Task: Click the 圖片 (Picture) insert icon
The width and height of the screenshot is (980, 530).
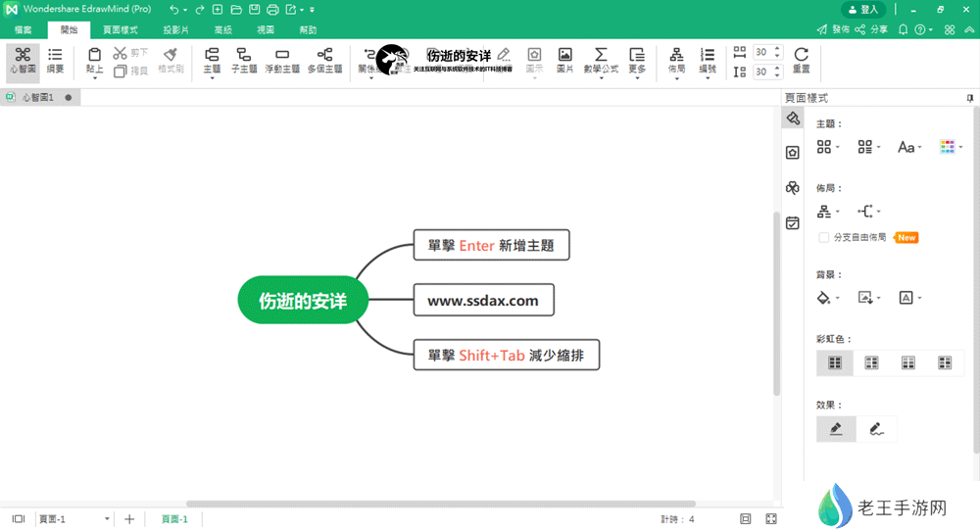Action: (x=565, y=60)
